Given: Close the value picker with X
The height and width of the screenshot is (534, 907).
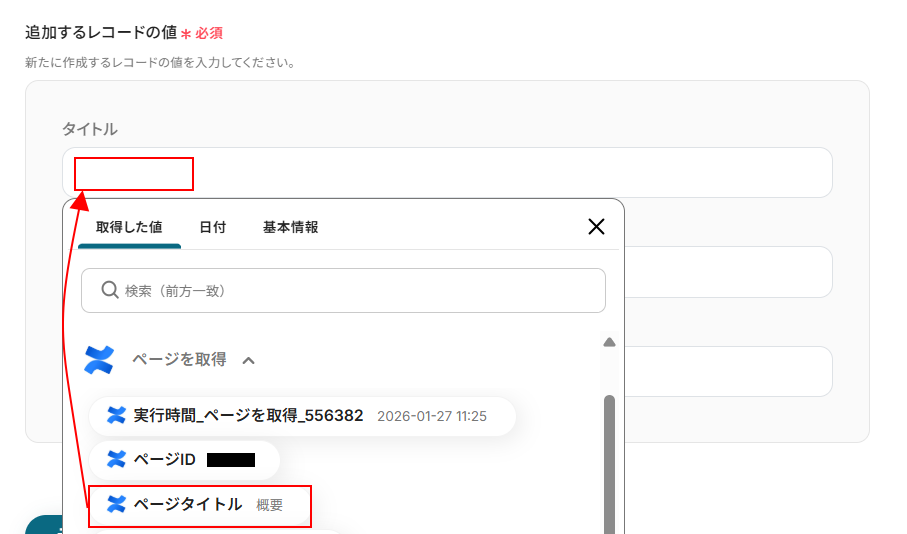Looking at the screenshot, I should point(596,227).
